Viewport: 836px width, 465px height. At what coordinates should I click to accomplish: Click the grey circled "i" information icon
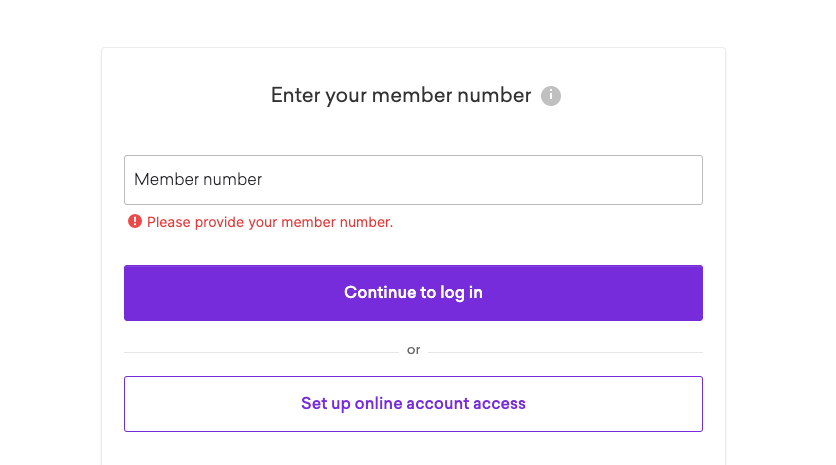coord(551,96)
